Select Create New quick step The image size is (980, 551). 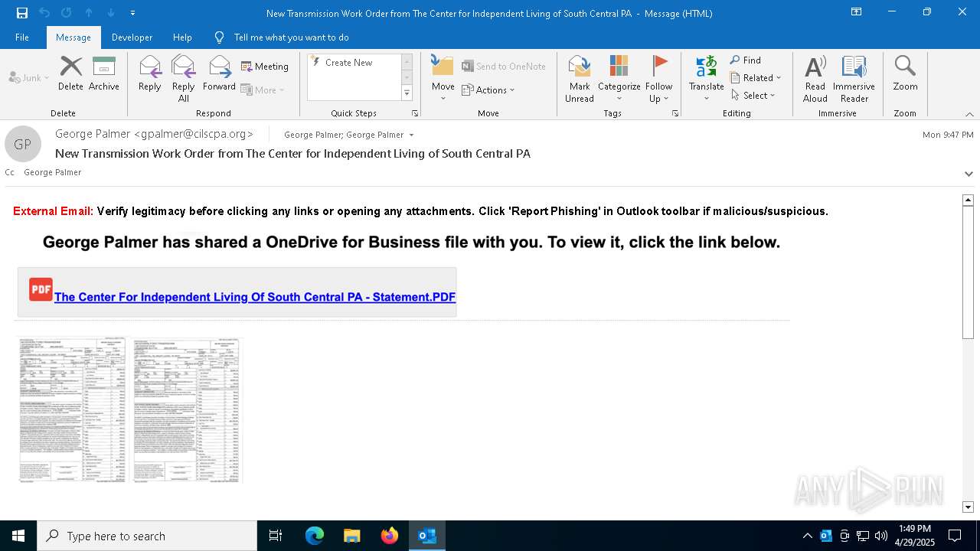(x=348, y=63)
